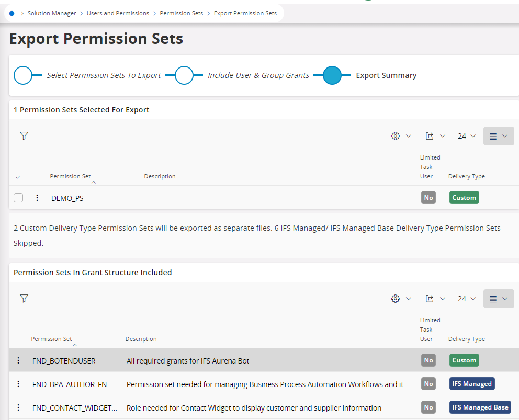Check the checkbox on the DEMO_PS row
The height and width of the screenshot is (420, 519).
[18, 198]
